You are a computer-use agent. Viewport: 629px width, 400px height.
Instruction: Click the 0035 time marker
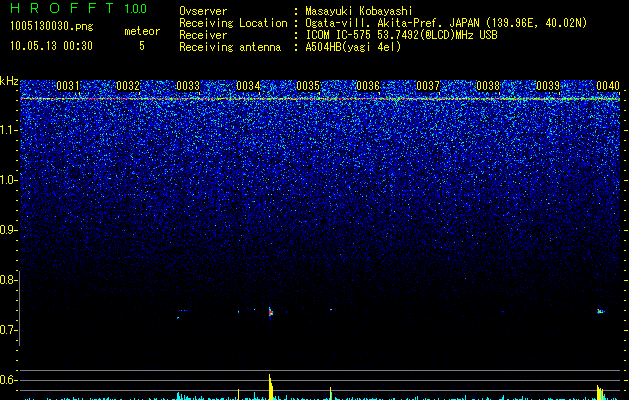point(308,86)
